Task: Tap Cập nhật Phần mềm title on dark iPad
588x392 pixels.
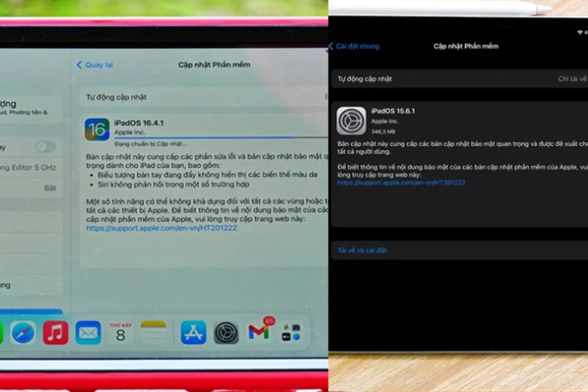Action: coord(466,46)
